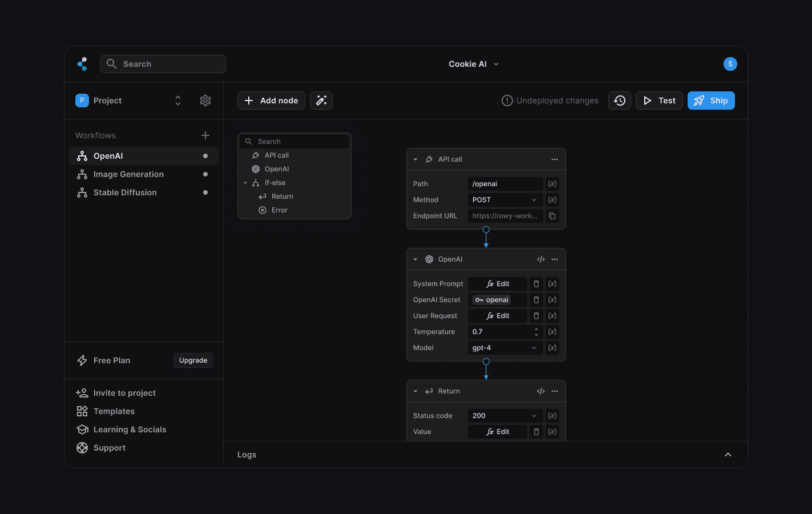
Task: Open project settings gear icon
Action: tap(205, 101)
